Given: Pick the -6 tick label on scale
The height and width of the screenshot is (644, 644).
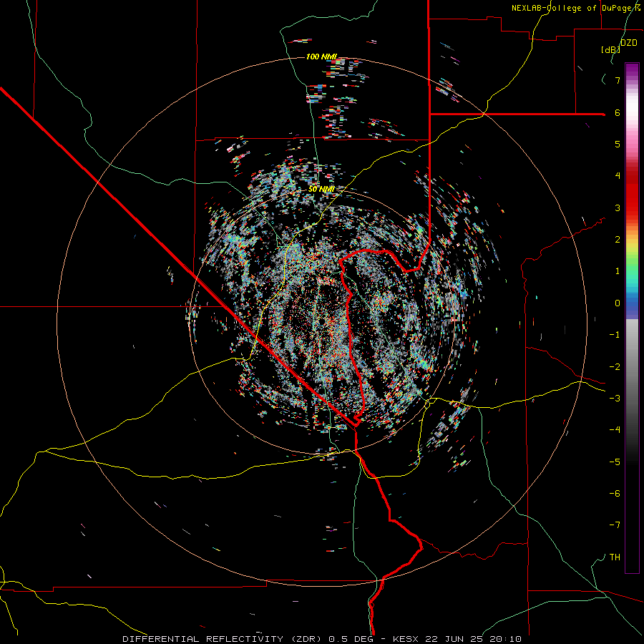Looking at the screenshot, I should (x=615, y=494).
